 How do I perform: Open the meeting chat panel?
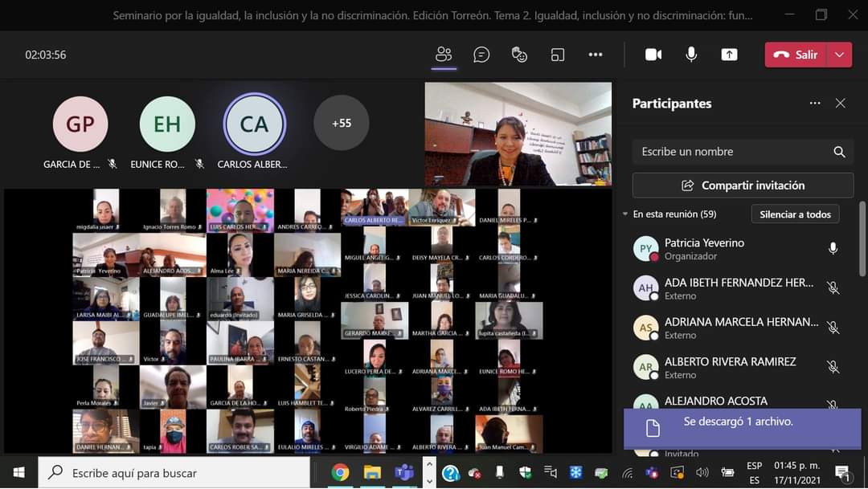click(x=481, y=55)
